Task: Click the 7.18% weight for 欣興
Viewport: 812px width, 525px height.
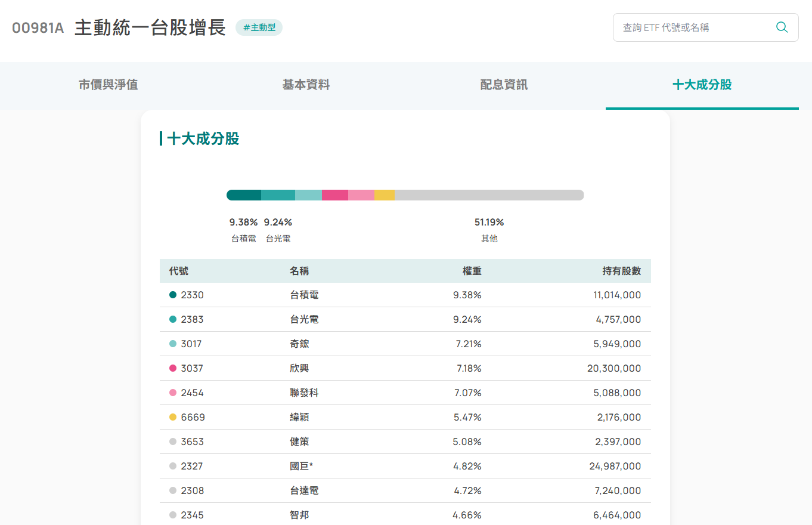Action: coord(469,368)
